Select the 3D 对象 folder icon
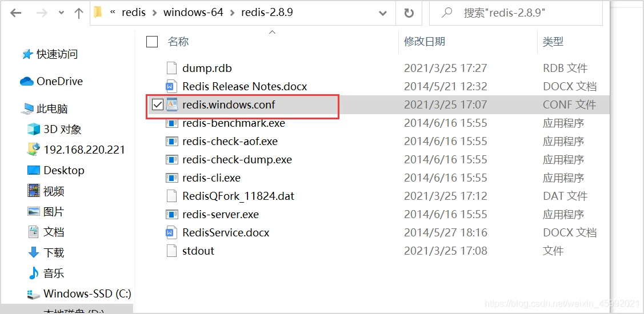Image resolution: width=644 pixels, height=314 pixels. click(33, 129)
